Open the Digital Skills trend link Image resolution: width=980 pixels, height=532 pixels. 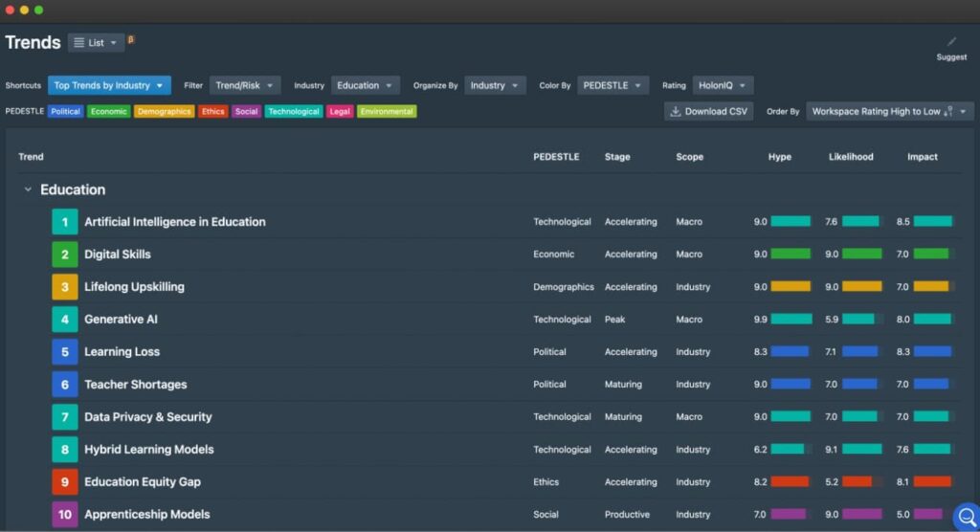coord(117,255)
